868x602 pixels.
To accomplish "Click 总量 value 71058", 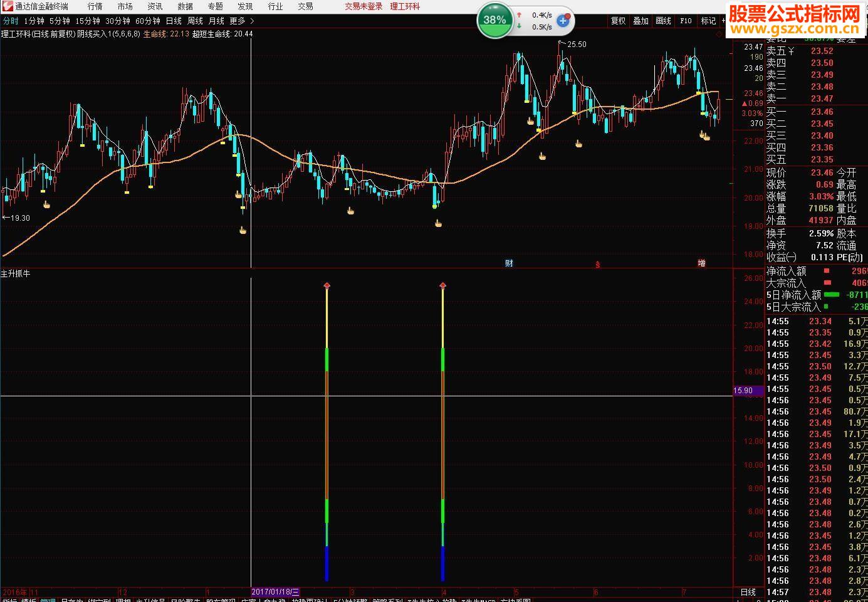I will (820, 208).
